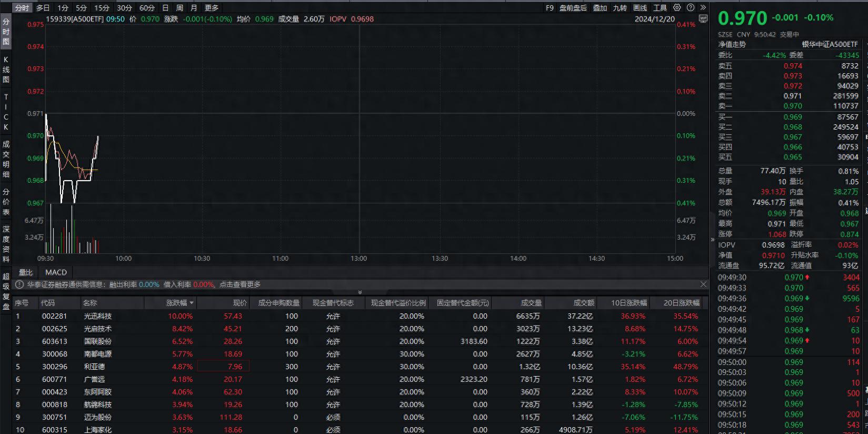Select the 60分 period tab
The height and width of the screenshot is (434, 868).
point(147,8)
